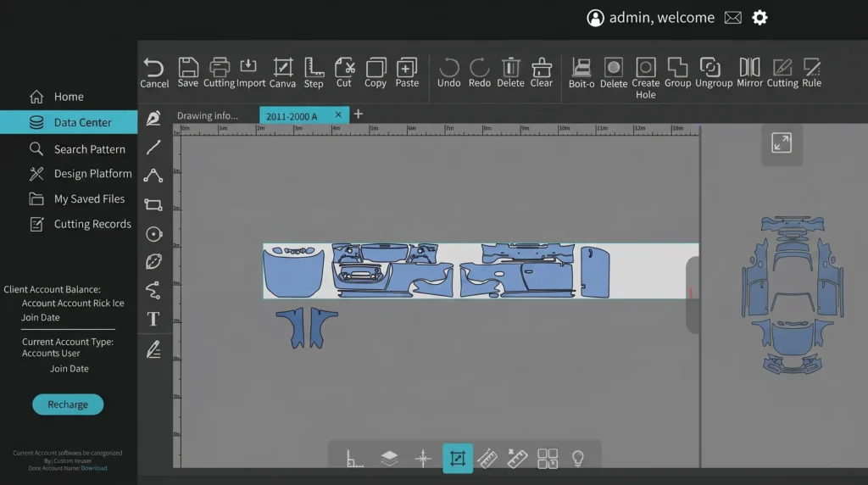Select the Circle shape tool

coord(154,234)
